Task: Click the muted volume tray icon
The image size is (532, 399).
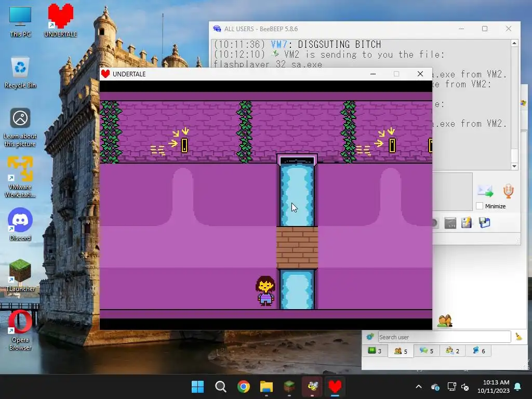Action: coord(465,387)
